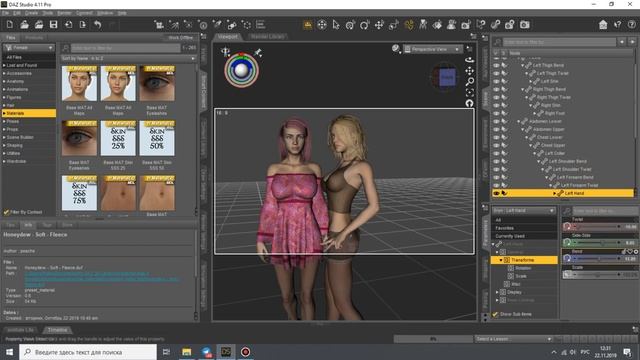Screen dimensions: 640x360
Task: Click the Save scene floppy disk icon
Action: [53, 25]
